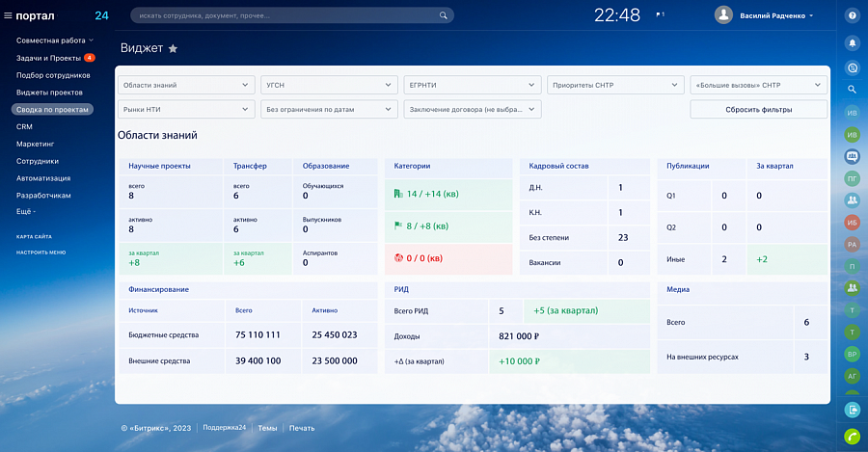Go to Сотрудники menu section
Screen dimensions: 868x452
click(x=38, y=161)
